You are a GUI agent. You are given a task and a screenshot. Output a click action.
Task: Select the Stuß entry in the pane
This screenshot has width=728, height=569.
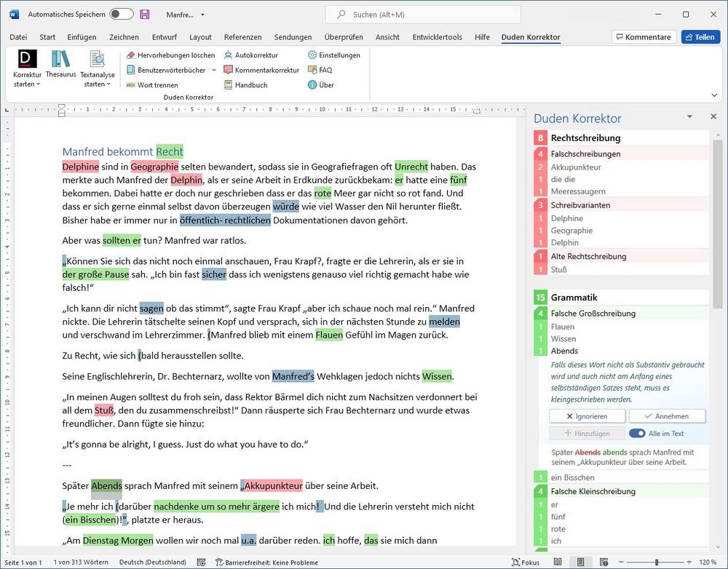621,269
